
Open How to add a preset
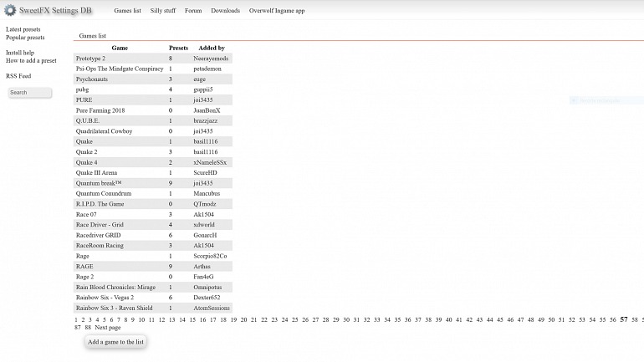pyautogui.click(x=31, y=60)
